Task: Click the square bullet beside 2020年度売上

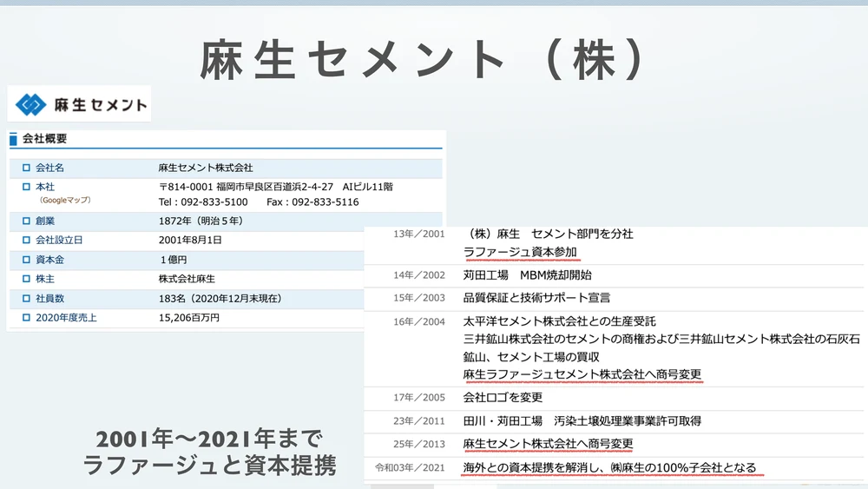Action: click(x=26, y=318)
